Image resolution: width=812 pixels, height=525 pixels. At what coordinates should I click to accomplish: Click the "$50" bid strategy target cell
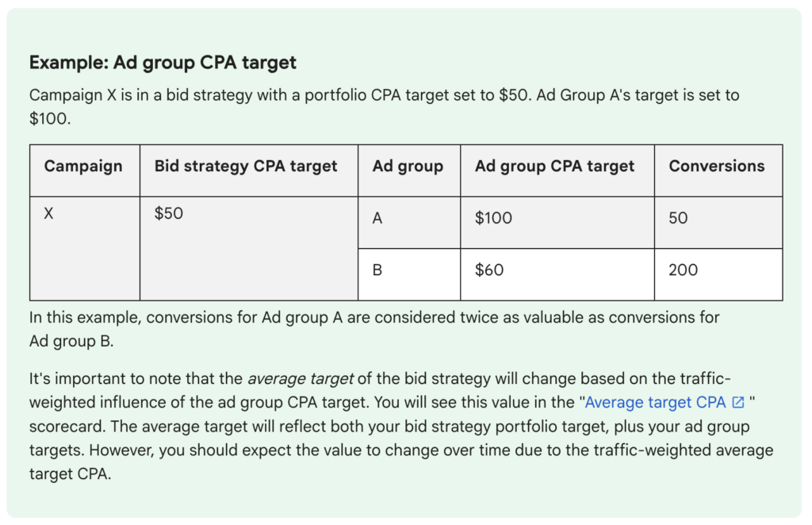tap(169, 213)
